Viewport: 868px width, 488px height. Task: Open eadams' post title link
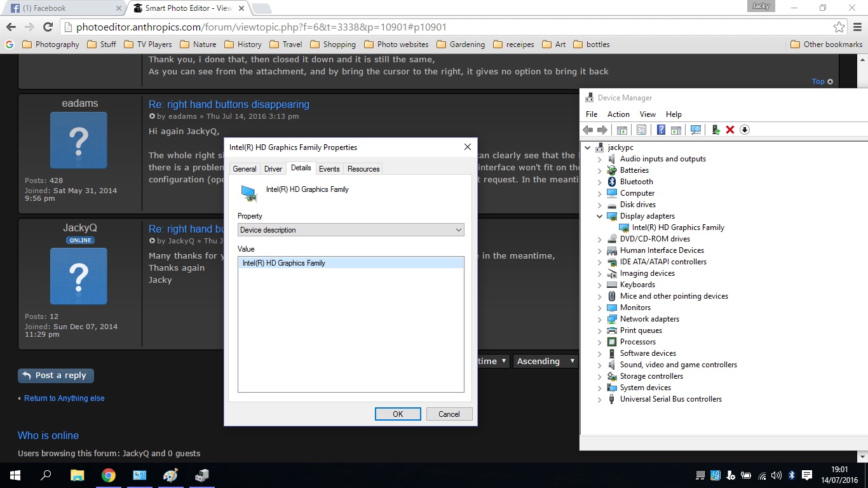[x=229, y=104]
